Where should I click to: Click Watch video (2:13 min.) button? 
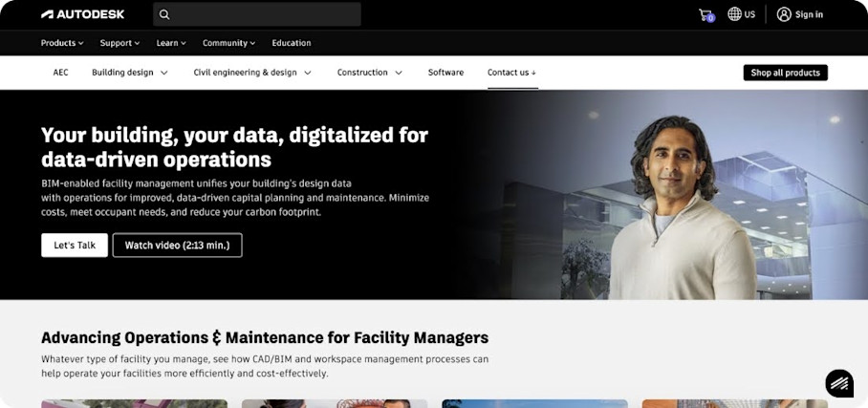[177, 246]
